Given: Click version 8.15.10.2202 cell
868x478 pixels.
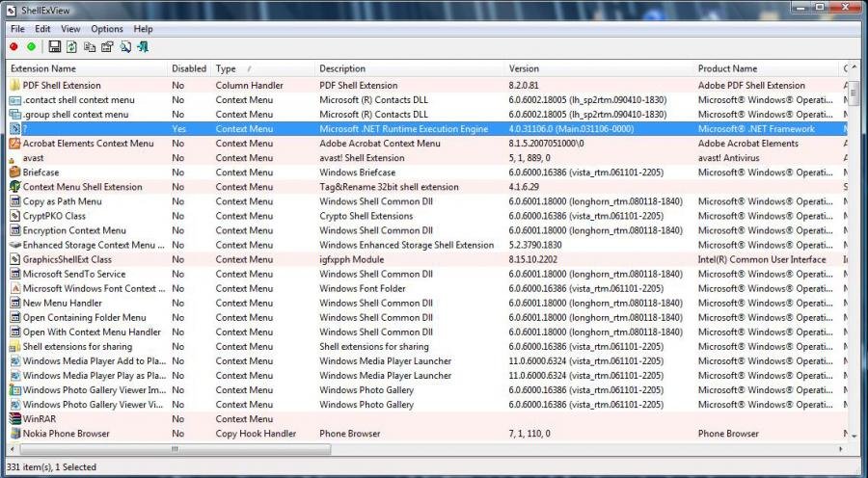Looking at the screenshot, I should coord(533,259).
